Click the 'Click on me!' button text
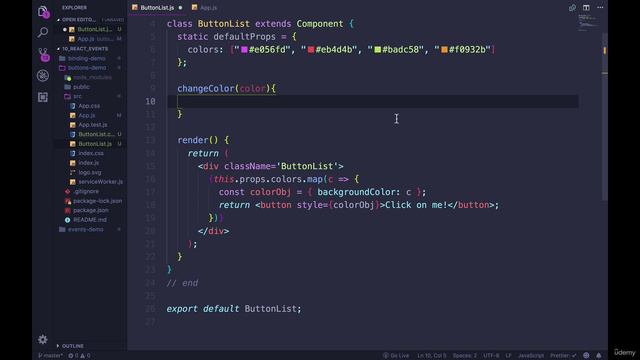Image resolution: width=640 pixels, height=360 pixels. [416, 205]
